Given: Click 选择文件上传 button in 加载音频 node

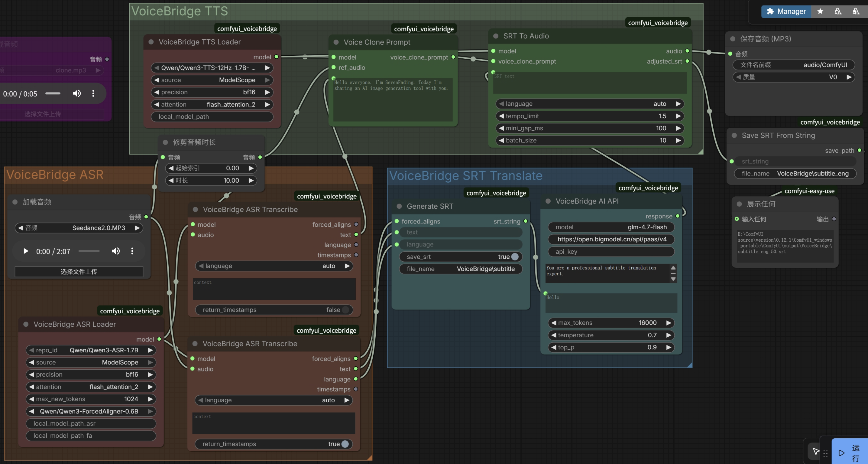Looking at the screenshot, I should point(79,272).
